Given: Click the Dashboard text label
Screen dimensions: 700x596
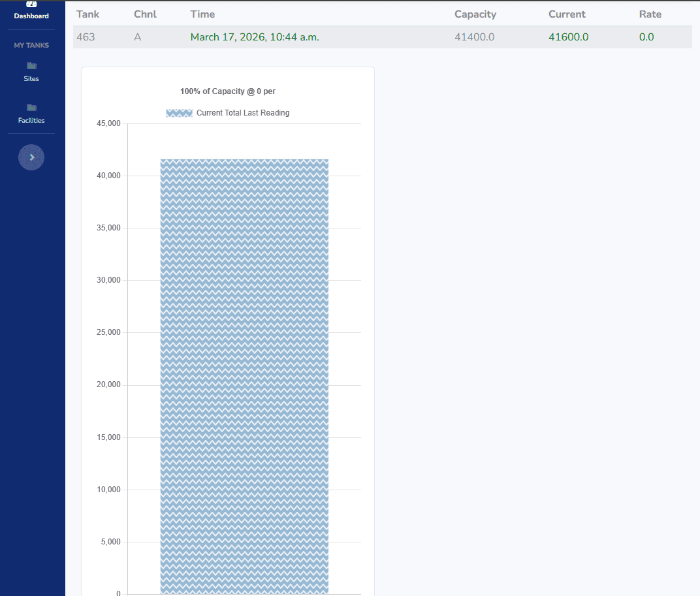Looking at the screenshot, I should [x=31, y=16].
